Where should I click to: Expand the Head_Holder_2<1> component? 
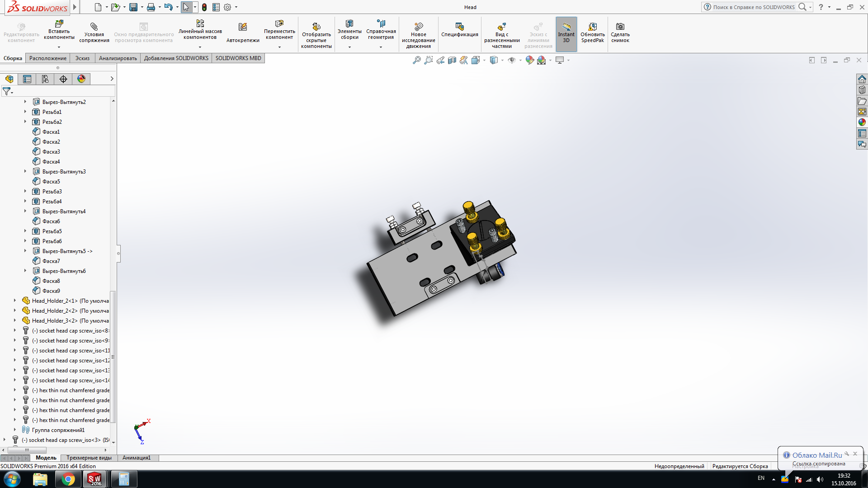(15, 301)
